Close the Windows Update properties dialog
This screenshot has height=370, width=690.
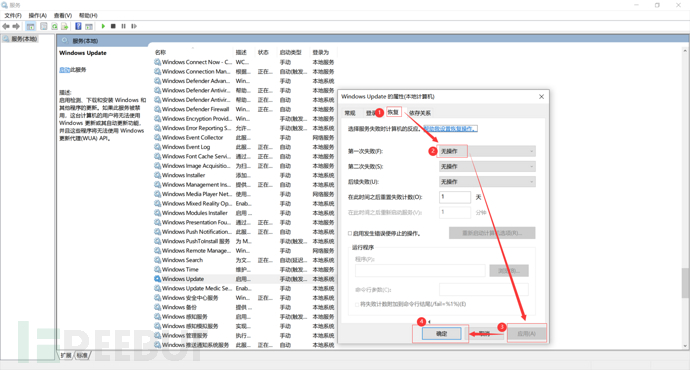pyautogui.click(x=541, y=96)
